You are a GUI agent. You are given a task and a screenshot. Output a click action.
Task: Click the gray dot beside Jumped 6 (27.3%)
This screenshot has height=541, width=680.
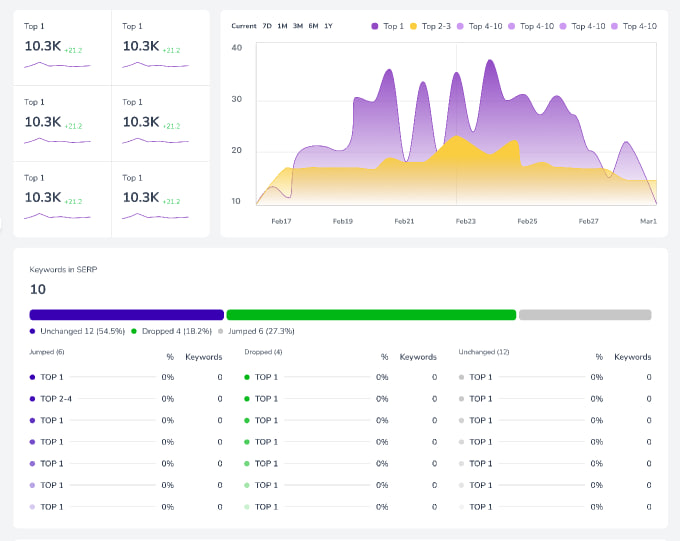(x=221, y=331)
